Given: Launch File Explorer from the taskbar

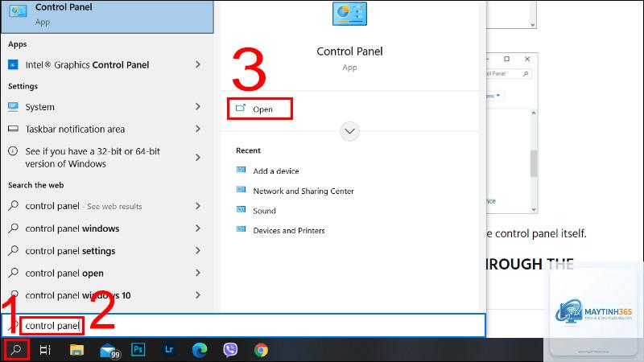Looking at the screenshot, I should point(76,350).
